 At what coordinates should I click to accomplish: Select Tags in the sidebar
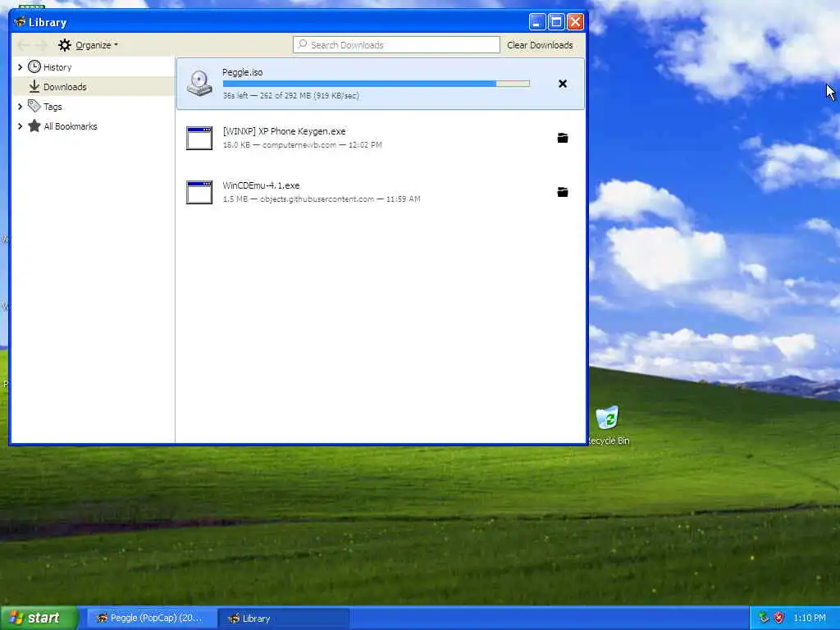pos(94,107)
